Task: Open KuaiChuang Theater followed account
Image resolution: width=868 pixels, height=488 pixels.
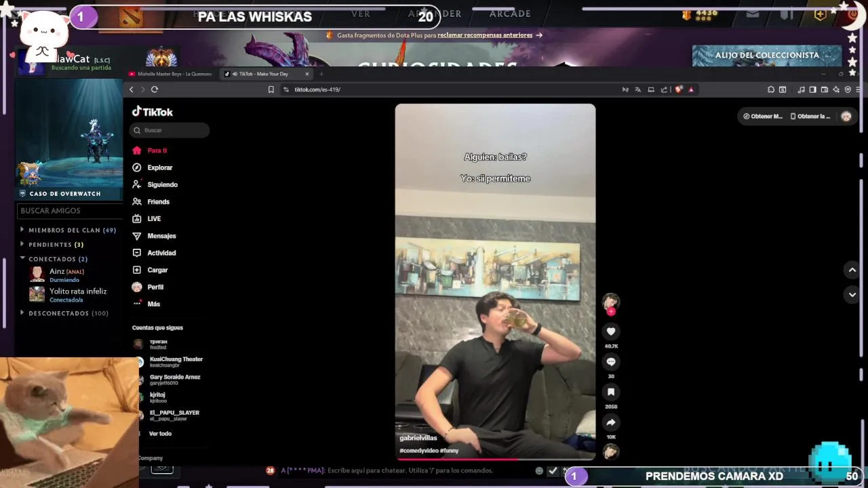Action: click(169, 362)
